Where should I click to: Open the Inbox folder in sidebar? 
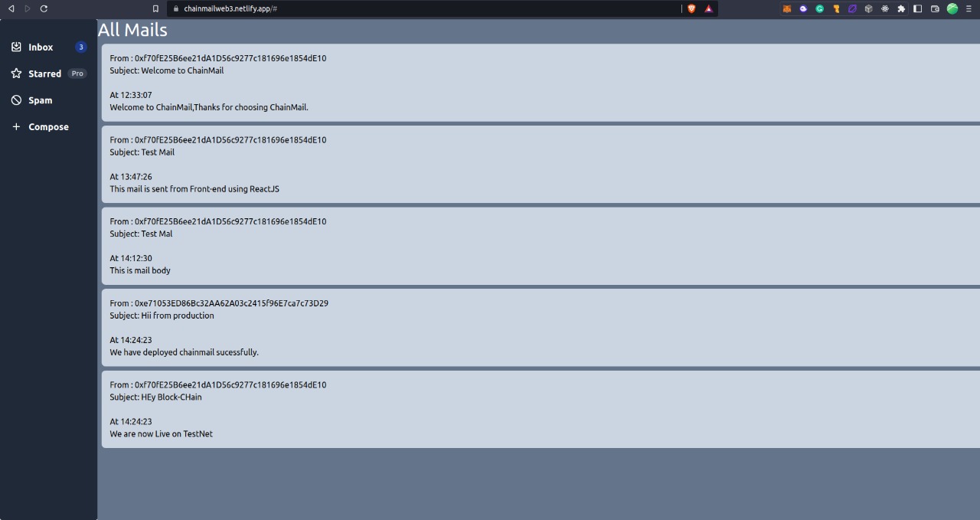click(49, 47)
